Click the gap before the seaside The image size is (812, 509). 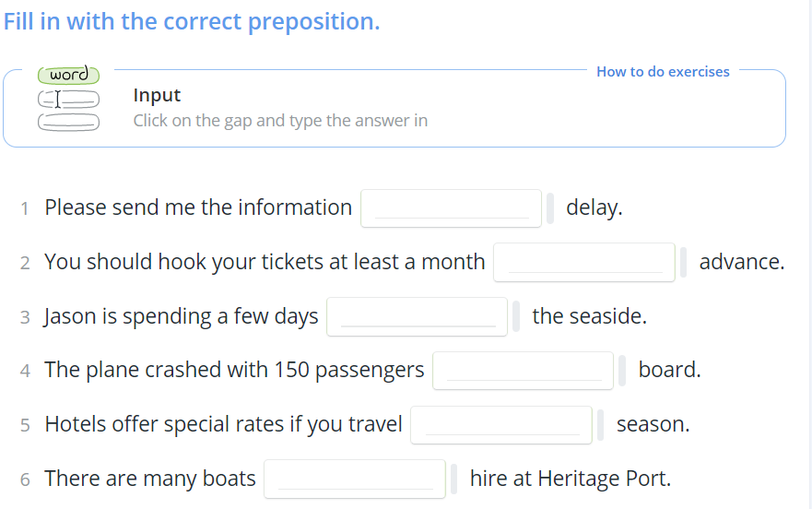click(417, 316)
